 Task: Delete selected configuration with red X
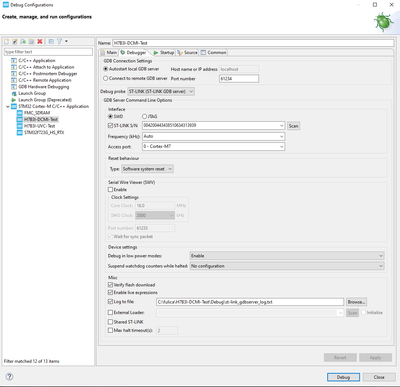(x=40, y=41)
